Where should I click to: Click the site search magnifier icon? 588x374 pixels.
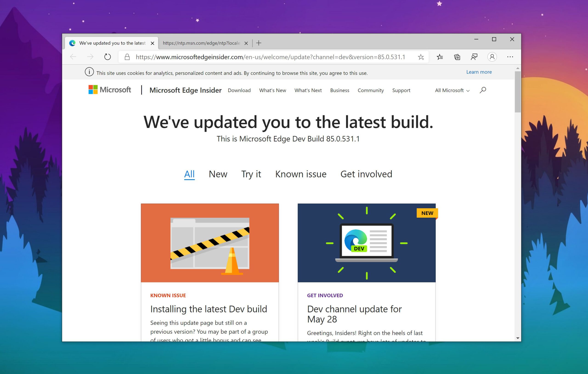coord(483,90)
